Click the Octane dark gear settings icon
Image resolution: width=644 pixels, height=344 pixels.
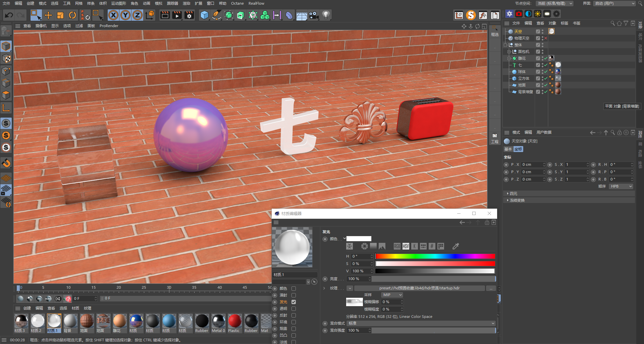click(556, 14)
